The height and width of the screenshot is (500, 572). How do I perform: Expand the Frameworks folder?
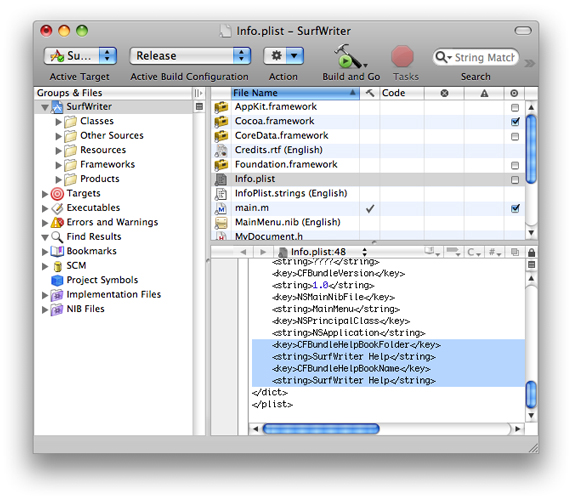[x=58, y=165]
